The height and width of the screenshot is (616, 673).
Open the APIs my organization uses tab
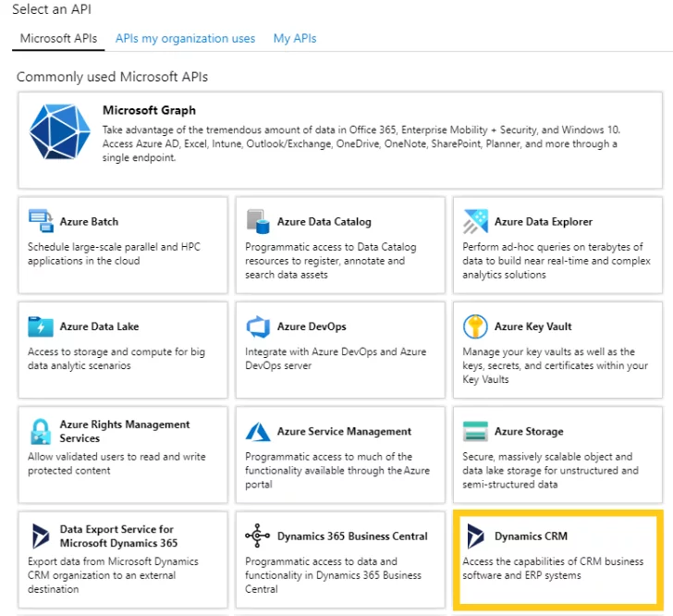185,39
